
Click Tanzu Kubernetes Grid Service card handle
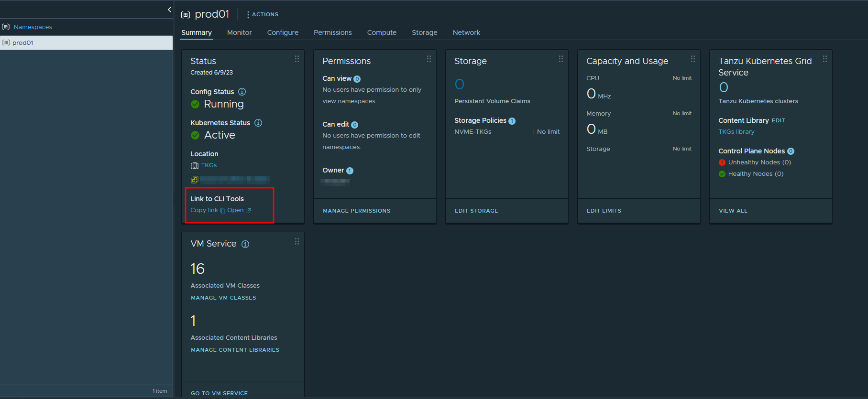coord(825,59)
